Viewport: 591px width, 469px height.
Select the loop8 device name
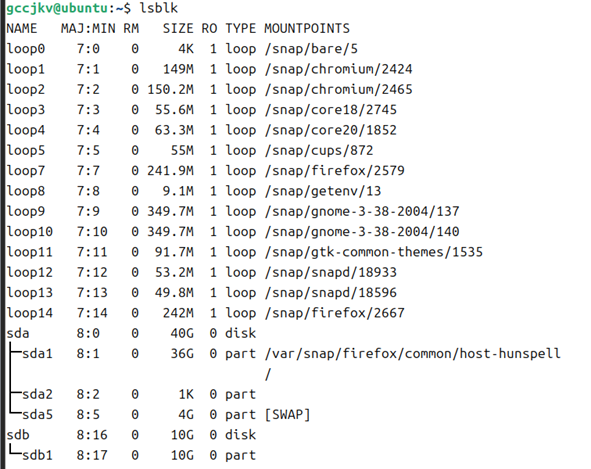(x=26, y=192)
